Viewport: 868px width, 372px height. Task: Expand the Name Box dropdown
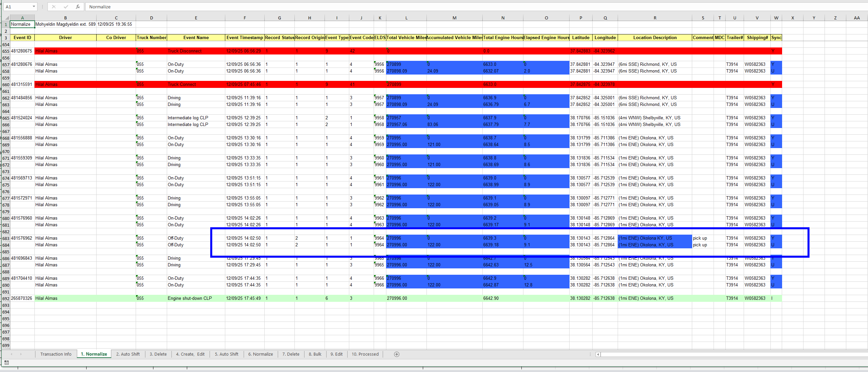click(x=34, y=7)
